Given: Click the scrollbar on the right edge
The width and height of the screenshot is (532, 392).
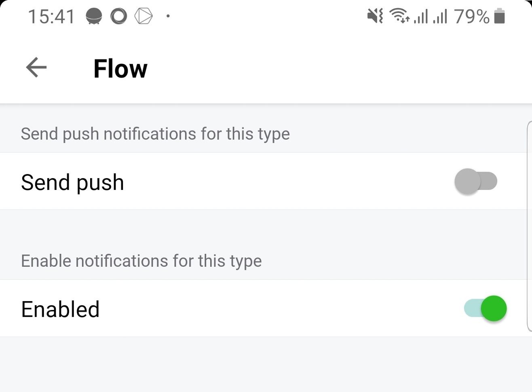Looking at the screenshot, I should [530, 226].
